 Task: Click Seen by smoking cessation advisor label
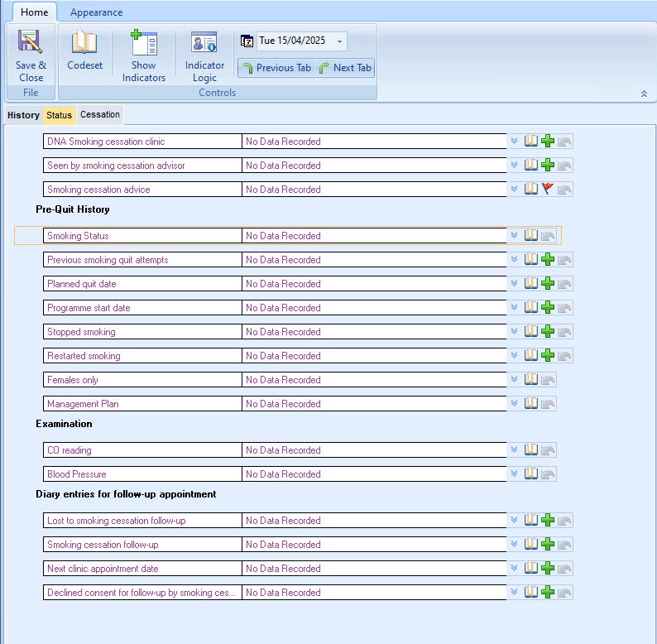[x=142, y=166]
